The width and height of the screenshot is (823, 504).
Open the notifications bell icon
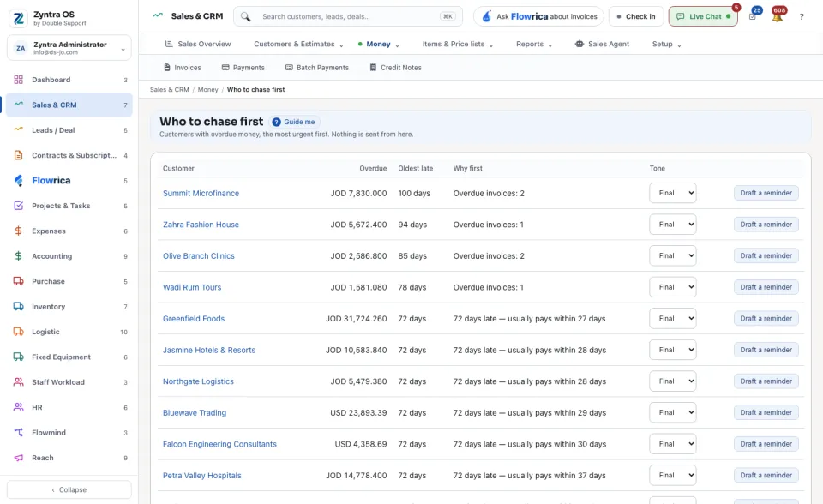(x=778, y=16)
